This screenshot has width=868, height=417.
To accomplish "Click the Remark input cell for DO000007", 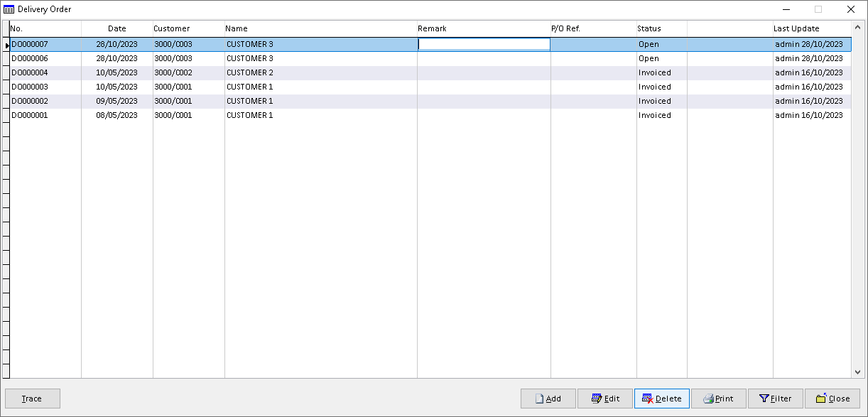I will [x=484, y=44].
